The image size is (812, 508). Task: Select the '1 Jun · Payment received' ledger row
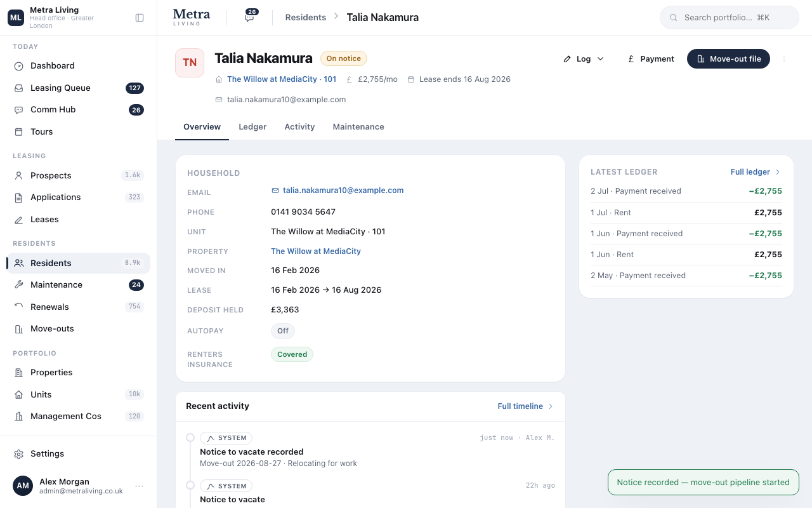pos(686,234)
